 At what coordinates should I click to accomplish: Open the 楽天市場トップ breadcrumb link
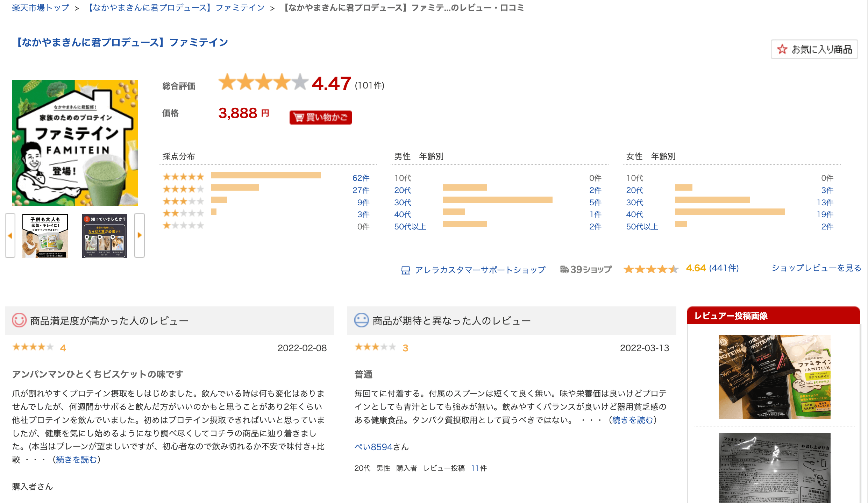pyautogui.click(x=41, y=8)
